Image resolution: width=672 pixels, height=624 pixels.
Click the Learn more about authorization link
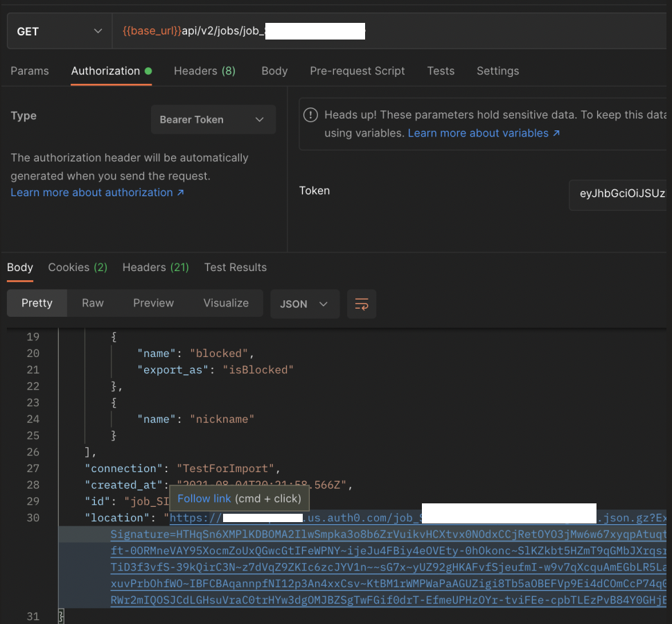(x=91, y=192)
